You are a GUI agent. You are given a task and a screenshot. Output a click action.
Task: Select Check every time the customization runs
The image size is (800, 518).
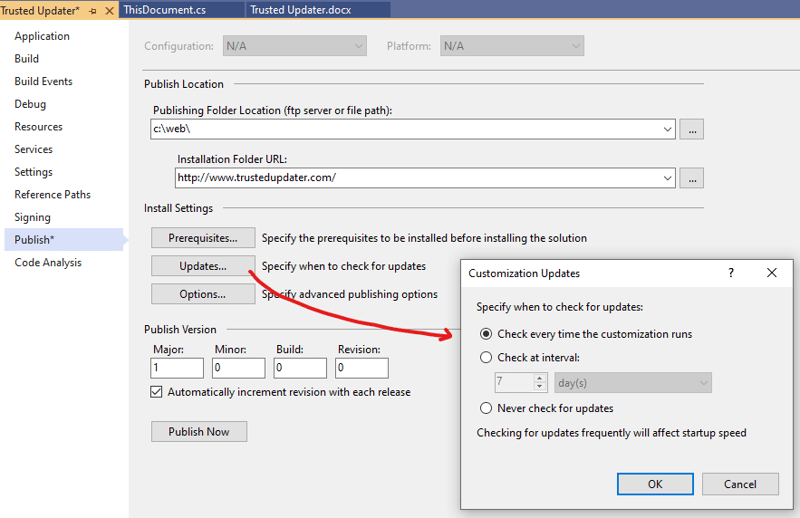point(486,334)
